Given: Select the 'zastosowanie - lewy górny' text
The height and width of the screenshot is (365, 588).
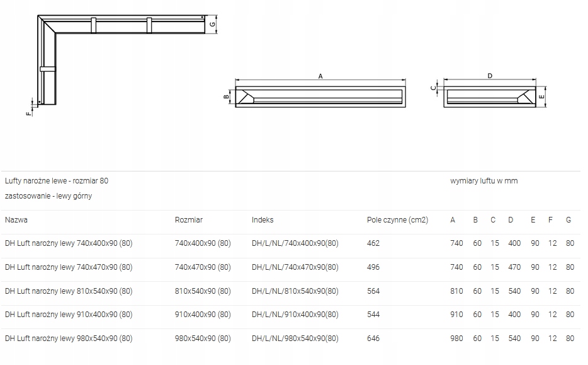Looking at the screenshot, I should click(48, 196).
